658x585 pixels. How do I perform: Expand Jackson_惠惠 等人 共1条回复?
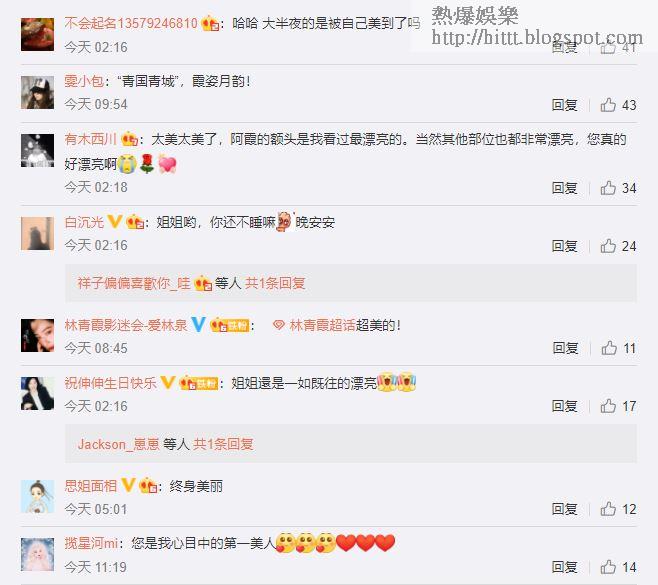click(165, 444)
